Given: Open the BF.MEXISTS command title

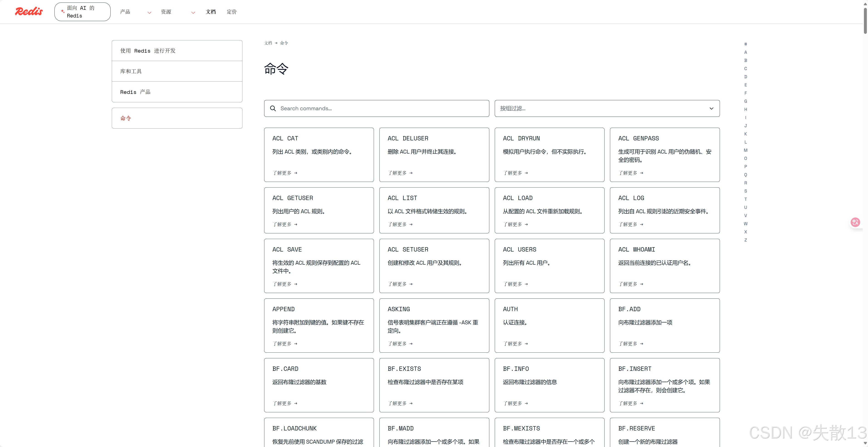Looking at the screenshot, I should click(x=521, y=428).
